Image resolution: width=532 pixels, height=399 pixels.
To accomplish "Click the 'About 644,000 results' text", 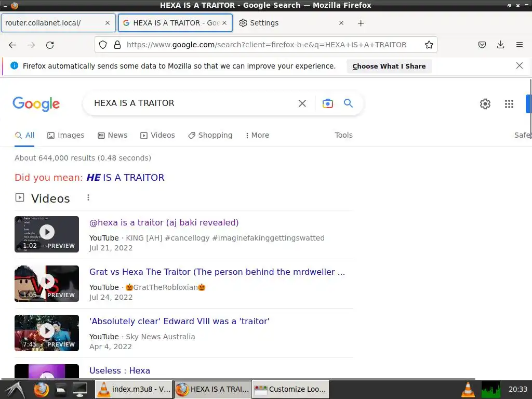I will coord(83,158).
